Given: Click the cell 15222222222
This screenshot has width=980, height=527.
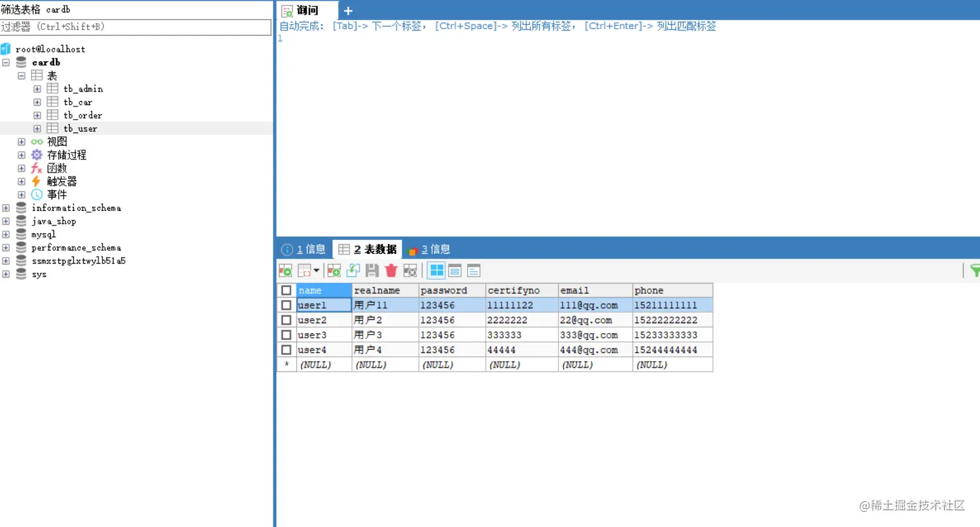Looking at the screenshot, I should (673, 320).
